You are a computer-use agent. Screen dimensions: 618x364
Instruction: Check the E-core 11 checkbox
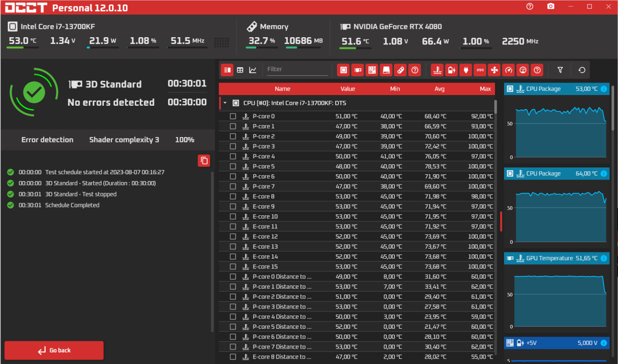233,226
